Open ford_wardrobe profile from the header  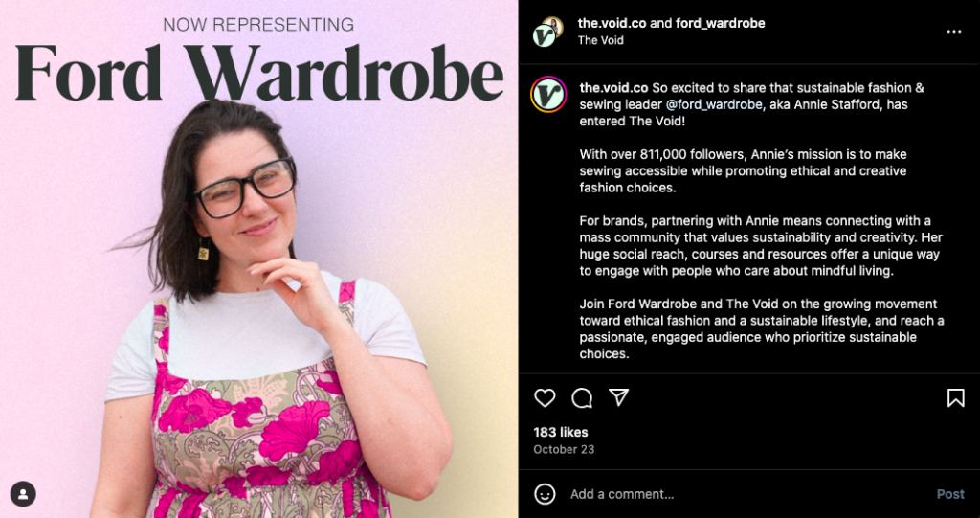(720, 23)
